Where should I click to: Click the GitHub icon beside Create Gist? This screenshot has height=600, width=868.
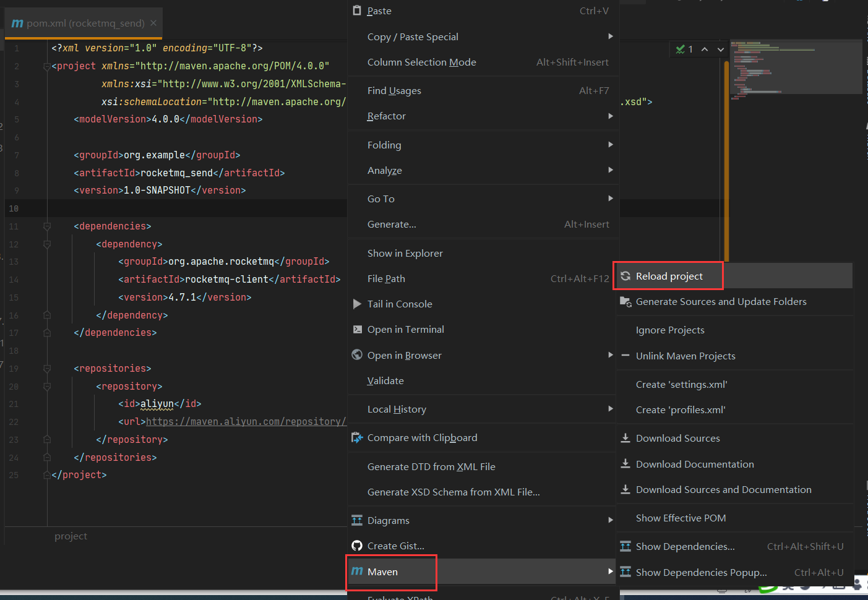tap(357, 546)
